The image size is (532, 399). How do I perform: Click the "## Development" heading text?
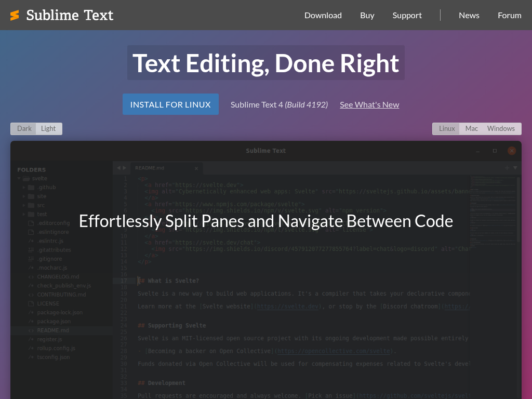pos(162,383)
